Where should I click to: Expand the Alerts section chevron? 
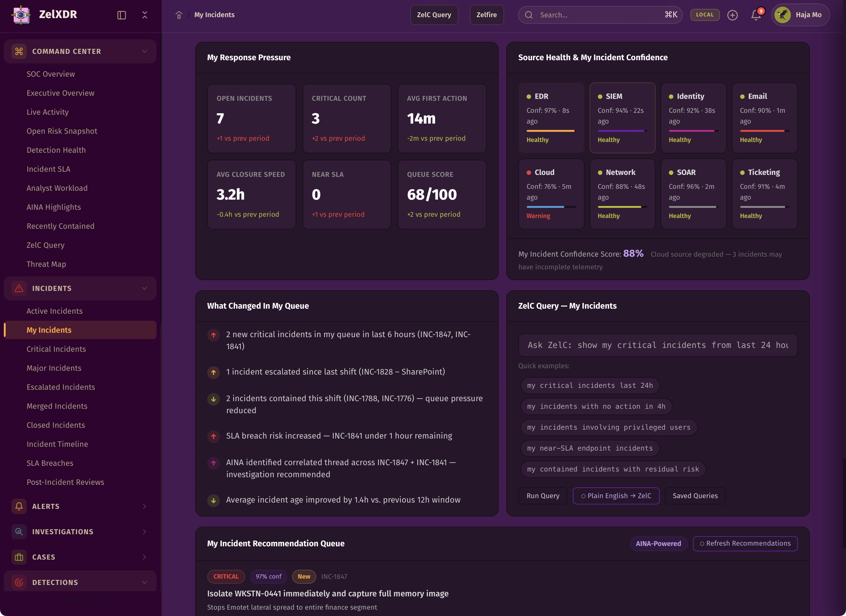pyautogui.click(x=144, y=506)
